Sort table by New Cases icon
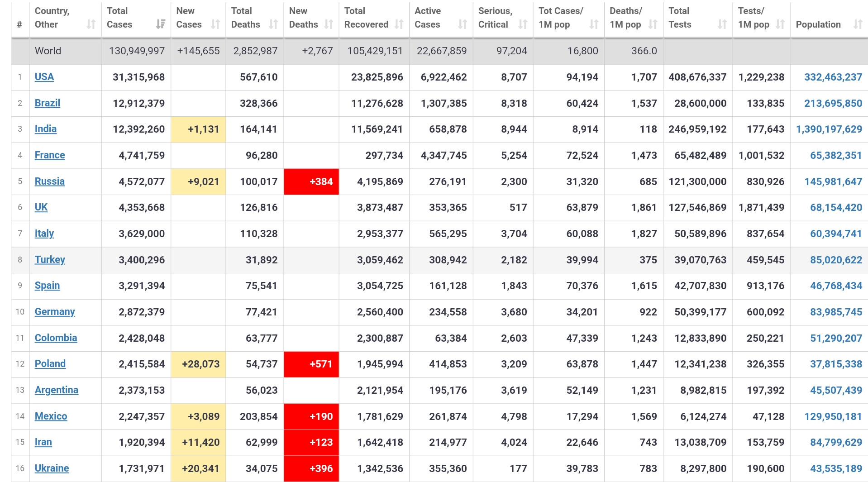This screenshot has height=482, width=868. click(x=215, y=24)
